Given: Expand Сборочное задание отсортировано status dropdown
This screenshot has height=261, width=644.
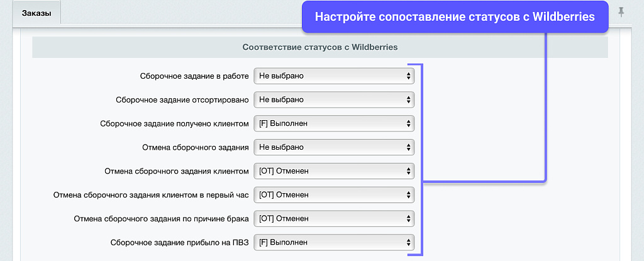Looking at the screenshot, I should click(x=334, y=99).
